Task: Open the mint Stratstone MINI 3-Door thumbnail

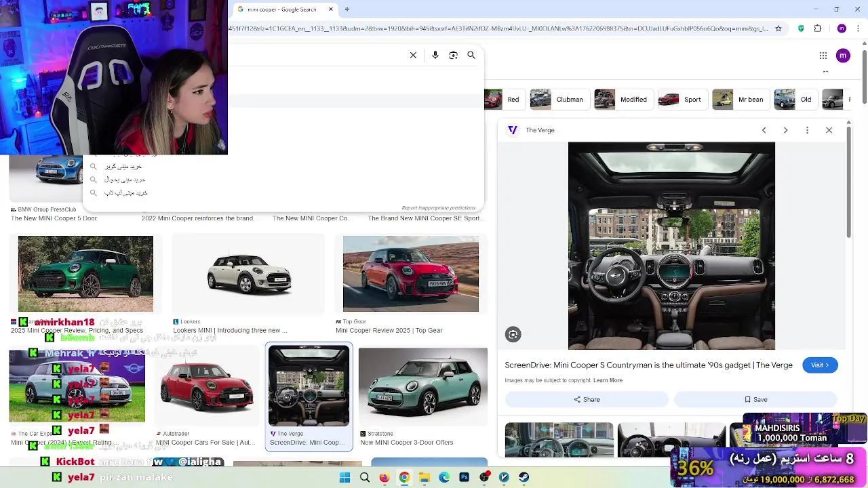Action: pyautogui.click(x=423, y=386)
